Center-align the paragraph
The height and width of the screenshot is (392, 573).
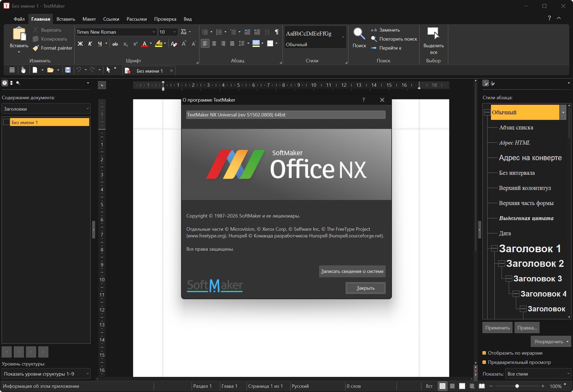click(x=214, y=43)
